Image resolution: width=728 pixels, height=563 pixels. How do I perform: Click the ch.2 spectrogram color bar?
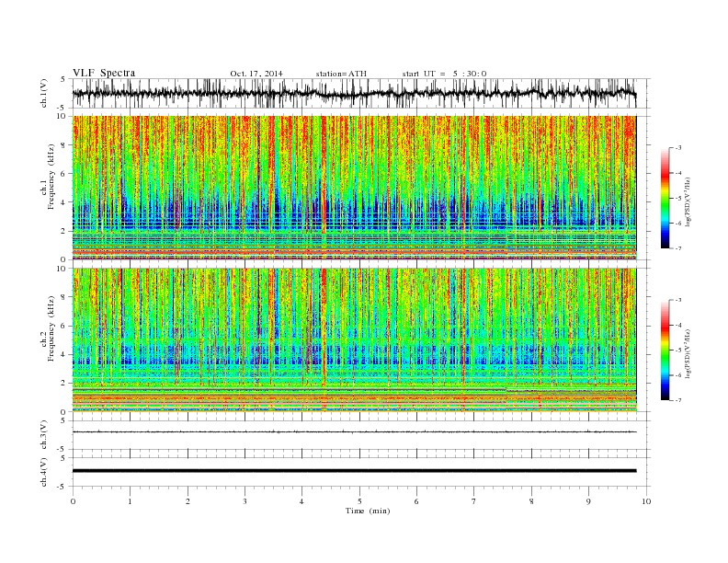(665, 350)
